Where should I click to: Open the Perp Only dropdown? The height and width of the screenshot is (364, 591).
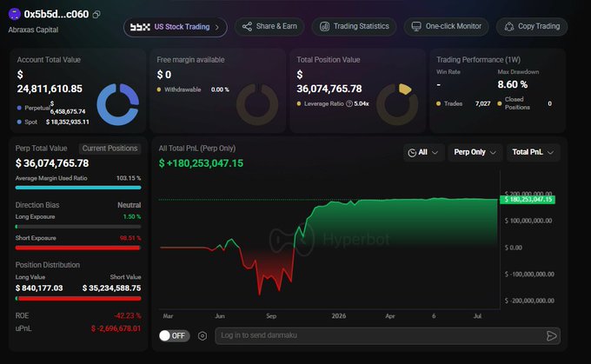pyautogui.click(x=475, y=152)
